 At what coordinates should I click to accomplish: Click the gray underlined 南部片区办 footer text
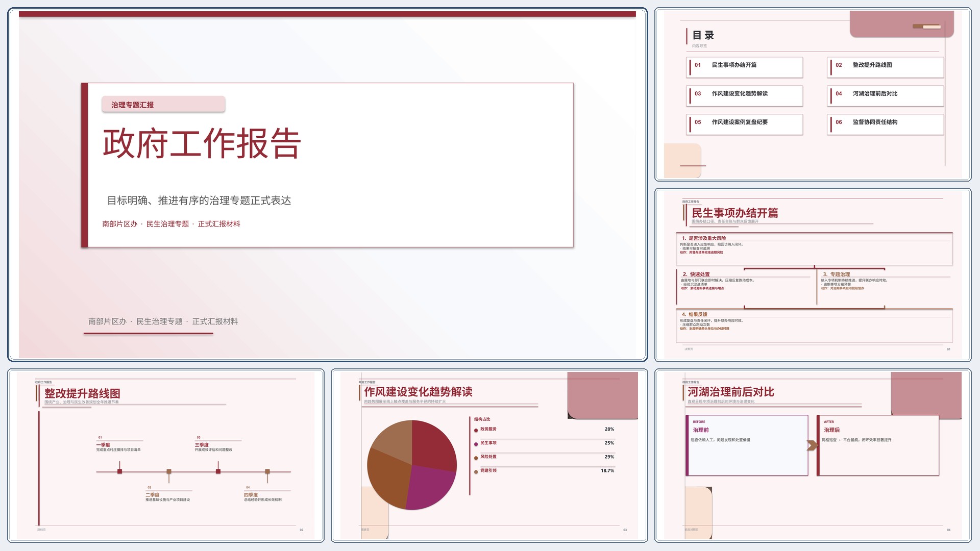point(163,321)
